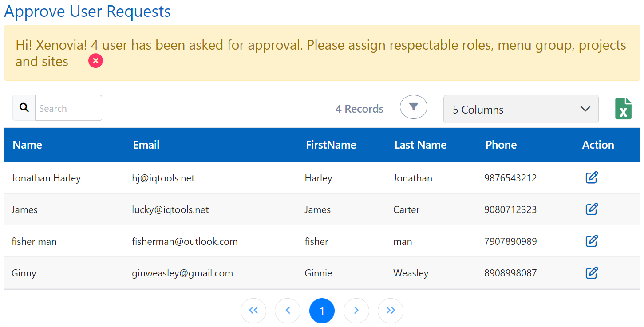Sort by the Name column header
This screenshot has height=327, width=644.
tap(28, 145)
